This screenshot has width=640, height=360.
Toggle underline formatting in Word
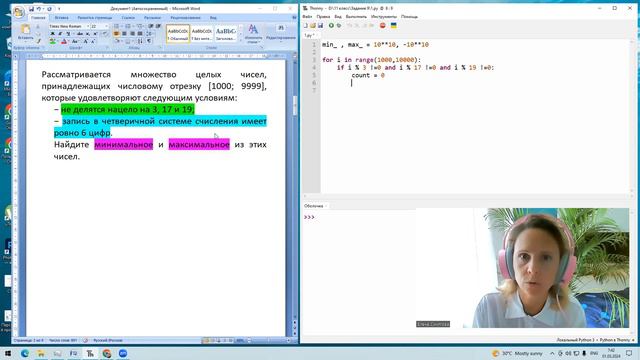point(68,33)
